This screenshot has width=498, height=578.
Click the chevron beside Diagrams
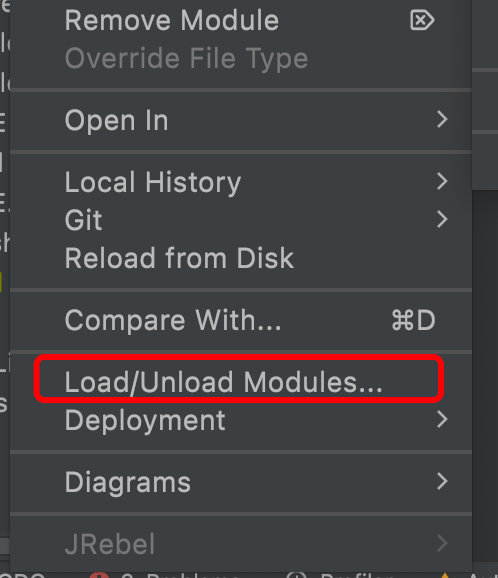(442, 481)
